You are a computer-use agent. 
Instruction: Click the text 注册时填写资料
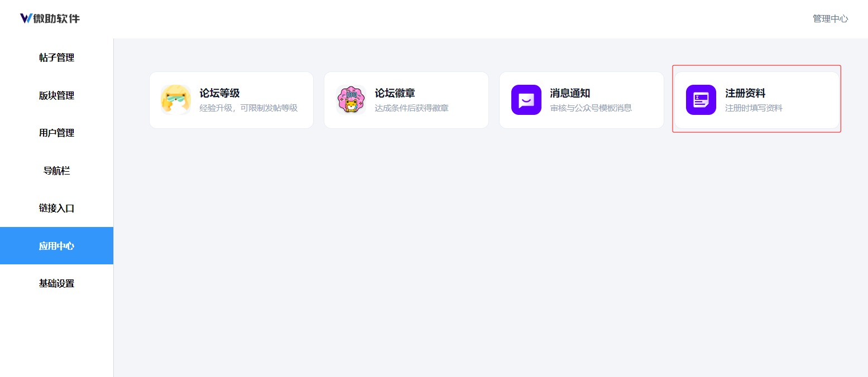point(754,108)
